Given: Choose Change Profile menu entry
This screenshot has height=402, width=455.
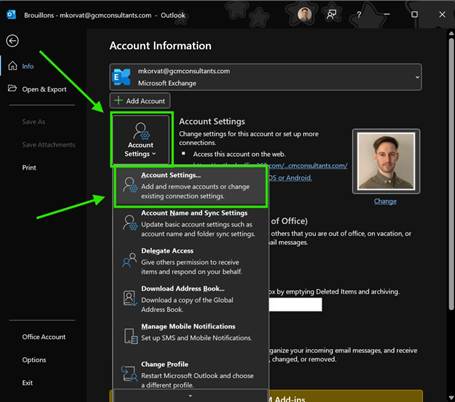Looking at the screenshot, I should (190, 374).
